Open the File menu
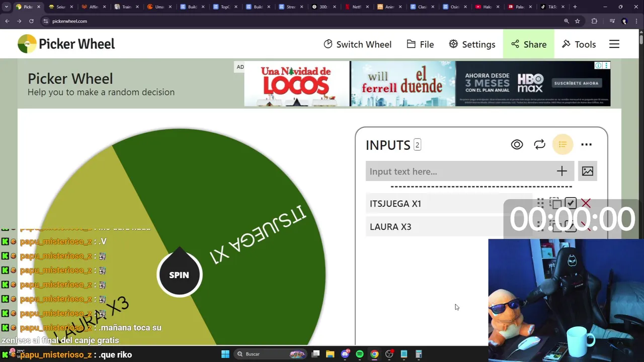The height and width of the screenshot is (362, 644). [x=420, y=44]
